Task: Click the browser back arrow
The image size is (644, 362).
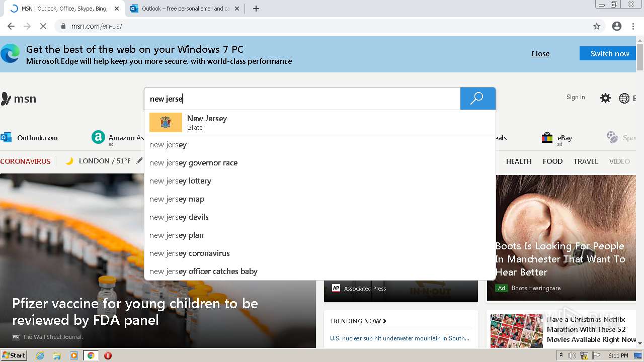Action: click(11, 26)
